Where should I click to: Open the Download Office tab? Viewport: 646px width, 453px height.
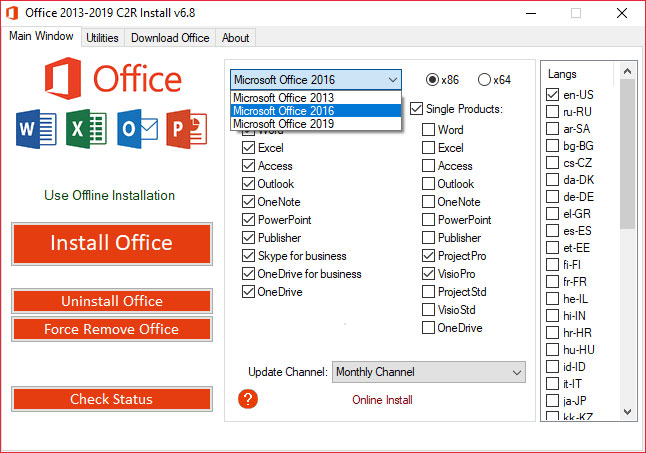click(170, 38)
